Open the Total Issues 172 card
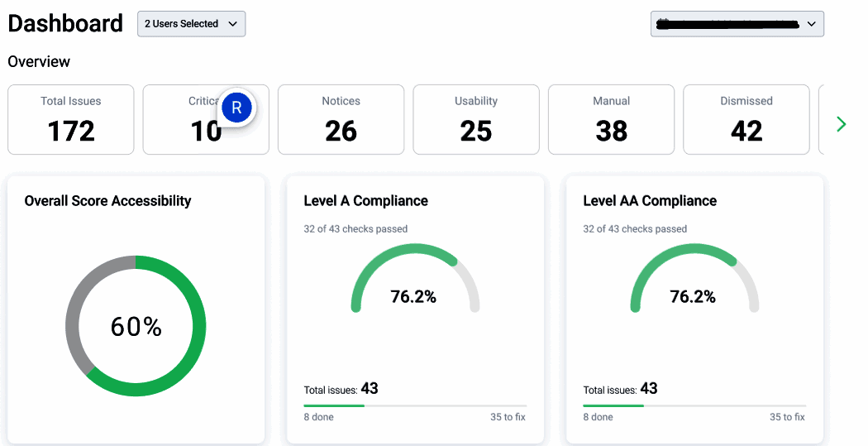Screen dimensions: 868x446 click(71, 120)
